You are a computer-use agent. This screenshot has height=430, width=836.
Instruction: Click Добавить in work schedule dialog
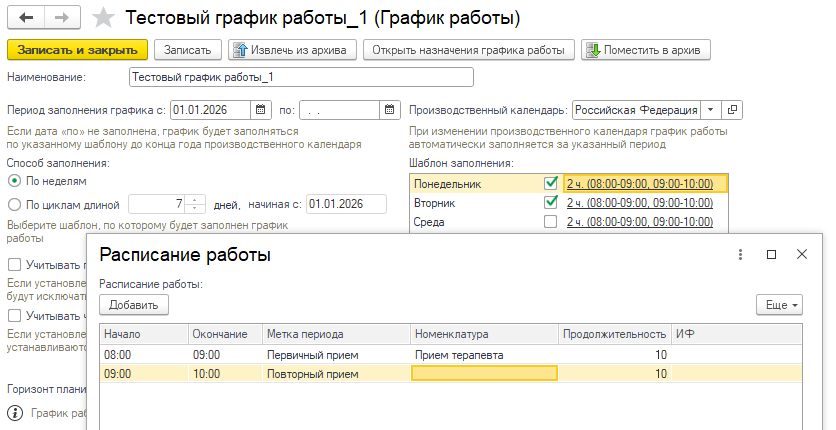pos(134,304)
